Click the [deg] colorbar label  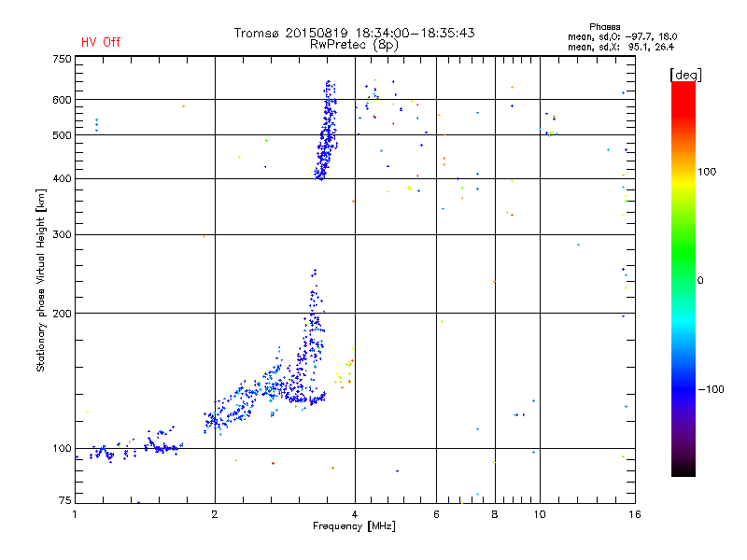(x=685, y=75)
